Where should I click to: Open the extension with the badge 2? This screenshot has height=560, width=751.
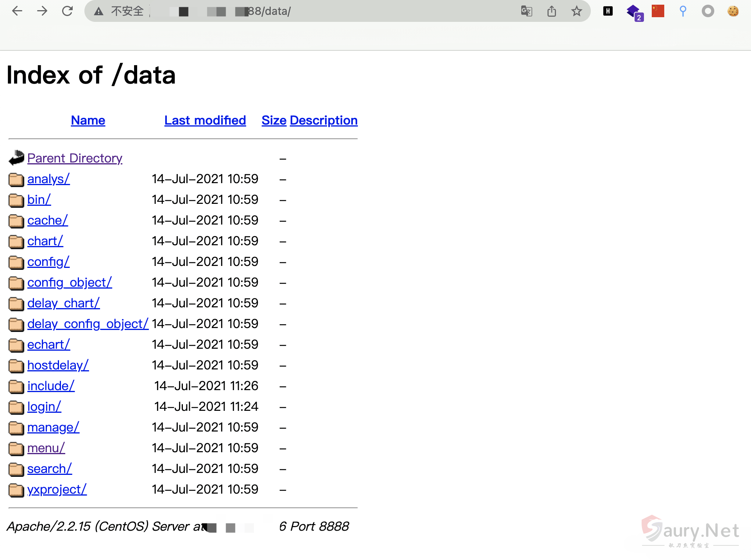pos(633,12)
